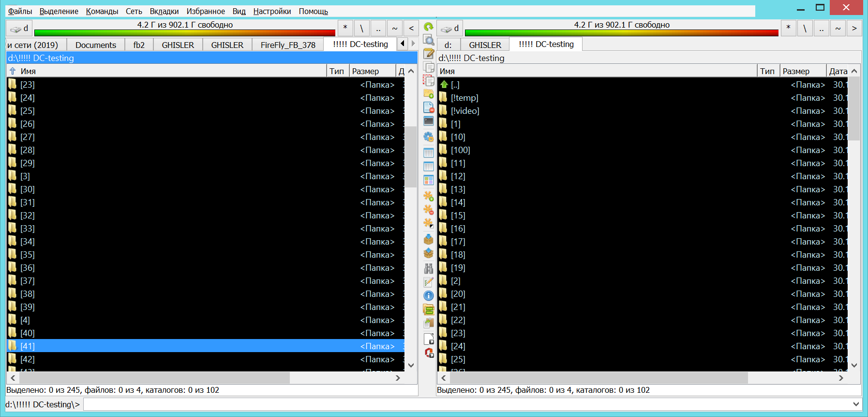Click the gear Options icon
Image resolution: width=868 pixels, height=417 pixels.
coord(429,137)
